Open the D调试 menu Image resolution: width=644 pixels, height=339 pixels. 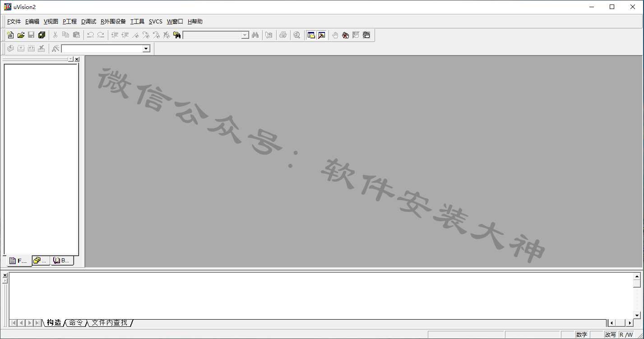click(x=88, y=22)
